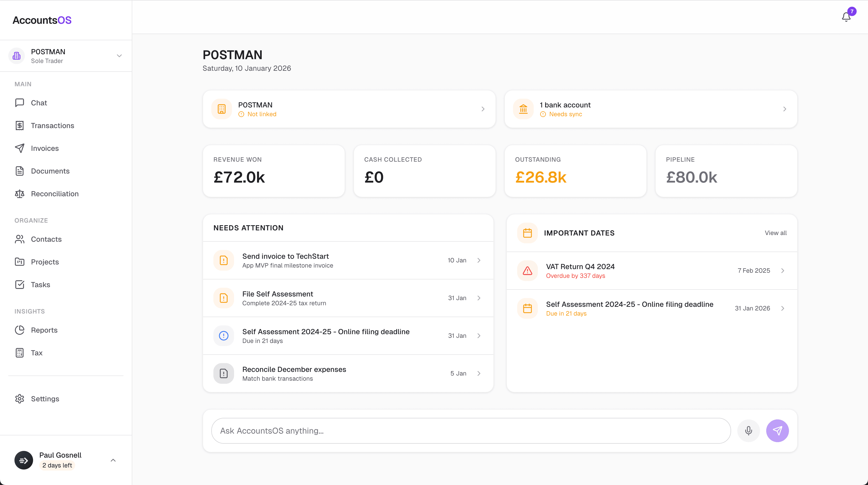Focus the Ask AccountsOS anything input field
This screenshot has width=868, height=485.
point(470,431)
